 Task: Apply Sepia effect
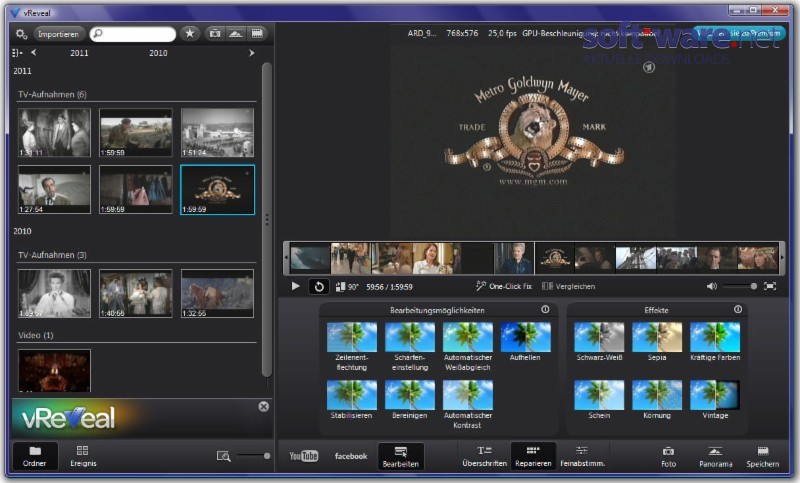click(657, 342)
